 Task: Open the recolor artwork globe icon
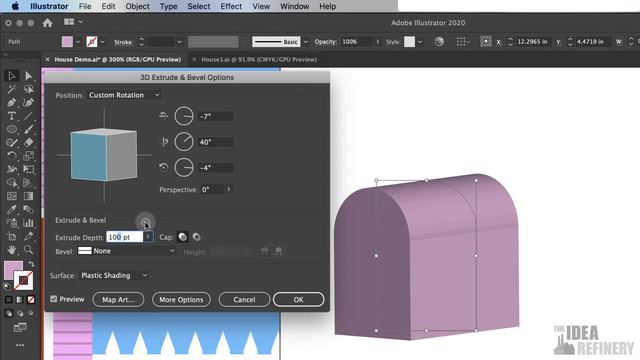[x=439, y=42]
